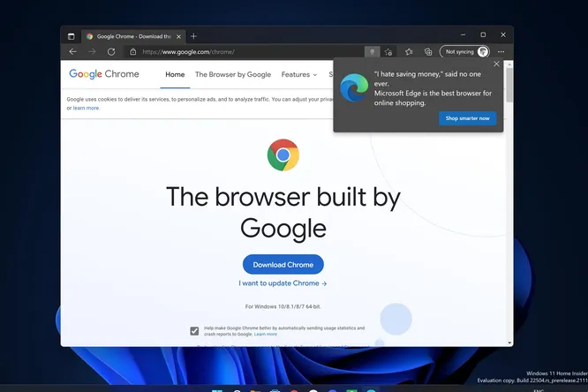Open a new tab with plus button

(193, 36)
